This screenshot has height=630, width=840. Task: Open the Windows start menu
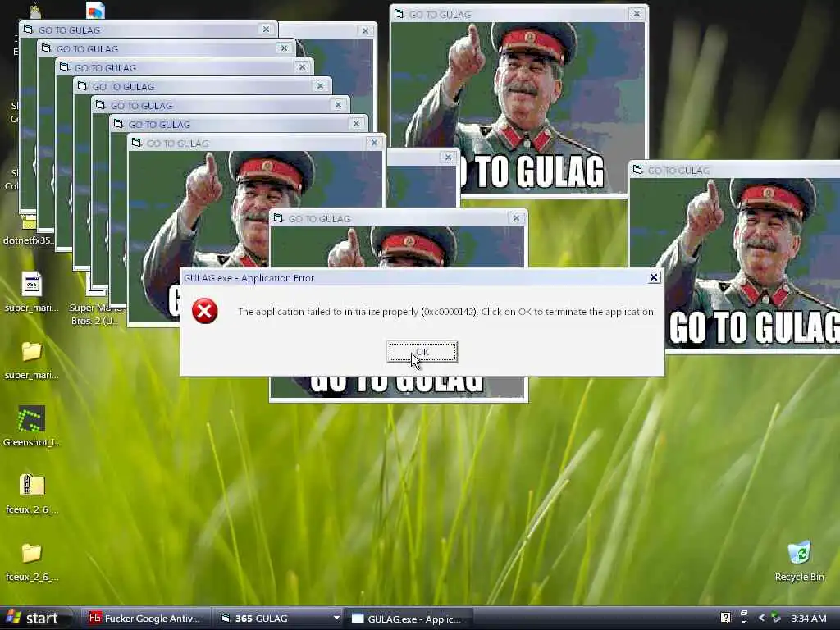[x=34, y=619]
